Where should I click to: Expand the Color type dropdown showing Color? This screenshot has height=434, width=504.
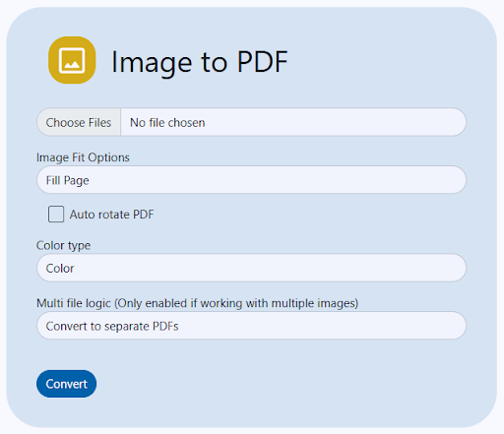click(x=251, y=268)
